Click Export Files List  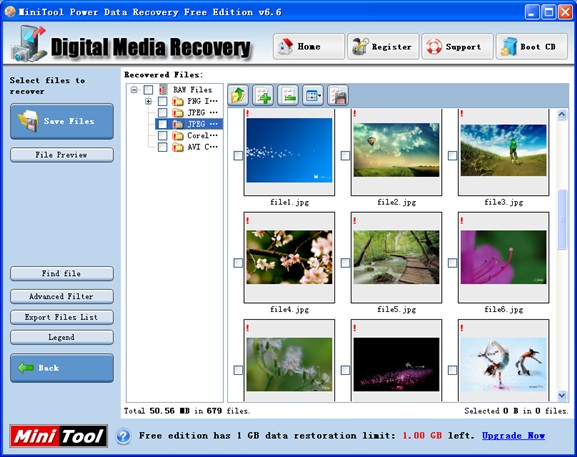pyautogui.click(x=62, y=317)
